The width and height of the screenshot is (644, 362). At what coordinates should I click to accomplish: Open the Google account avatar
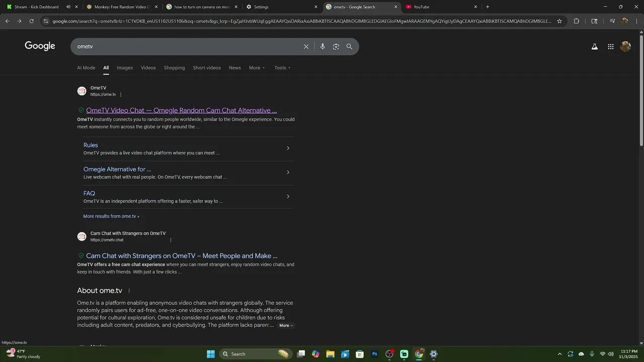click(626, 46)
